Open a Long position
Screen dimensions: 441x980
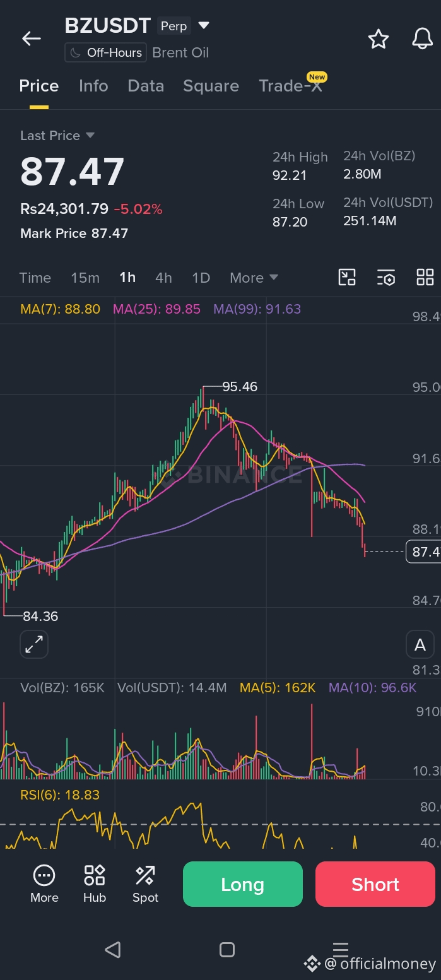pyautogui.click(x=243, y=884)
